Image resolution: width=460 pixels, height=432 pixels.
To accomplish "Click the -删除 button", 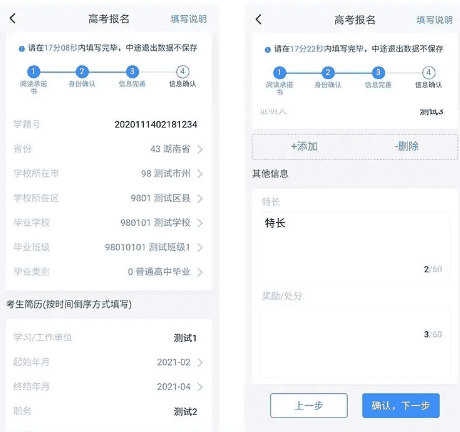I will [x=407, y=146].
